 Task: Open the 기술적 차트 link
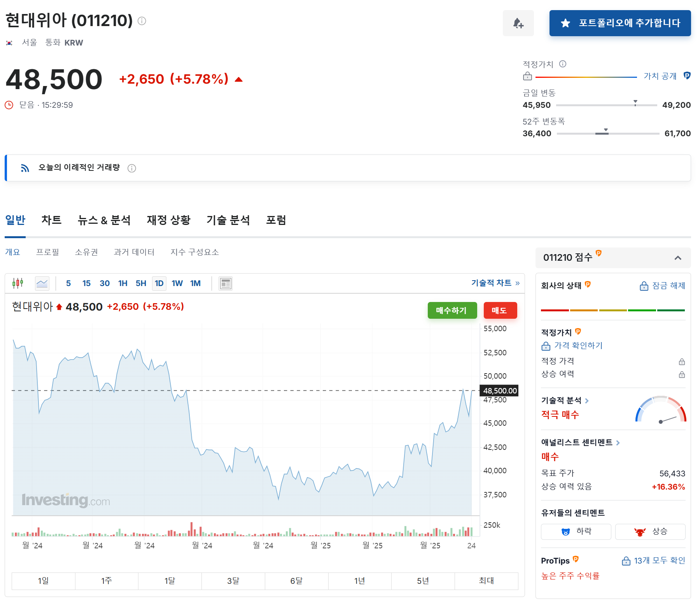(495, 283)
